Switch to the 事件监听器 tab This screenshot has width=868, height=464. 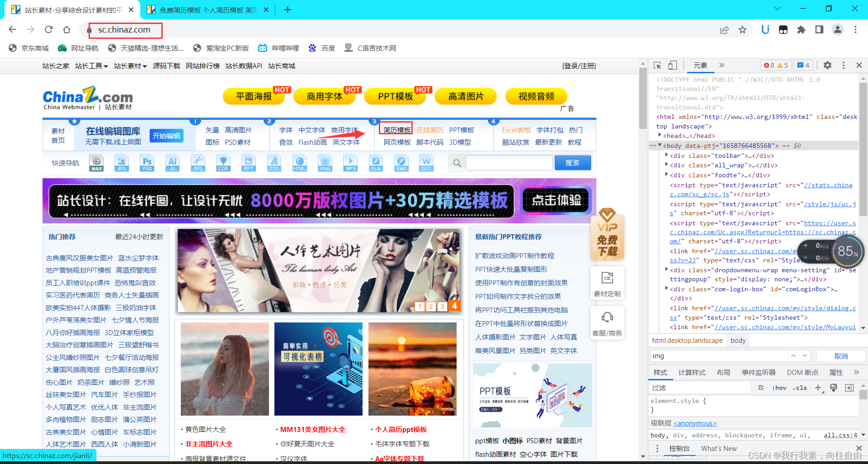(x=759, y=372)
